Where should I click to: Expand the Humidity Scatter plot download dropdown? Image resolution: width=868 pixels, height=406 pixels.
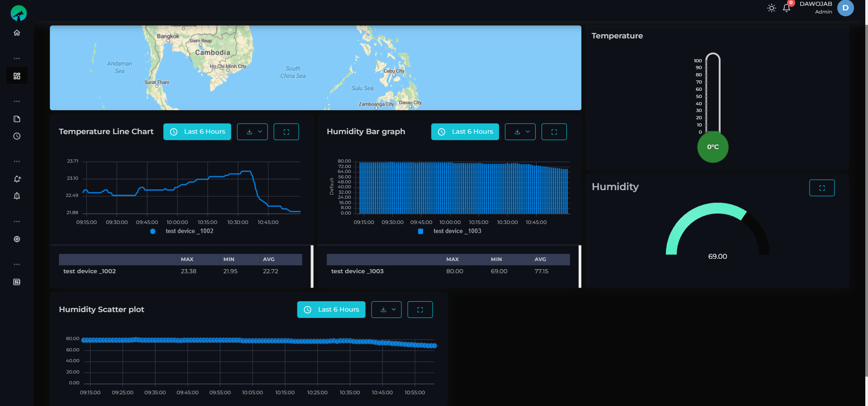tap(387, 309)
